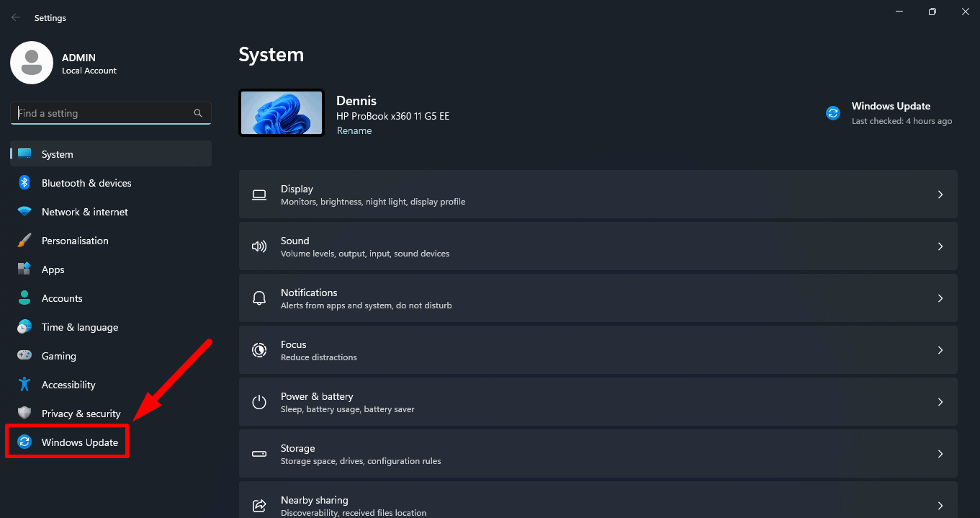Select the Accounts icon
980x518 pixels.
pyautogui.click(x=24, y=298)
